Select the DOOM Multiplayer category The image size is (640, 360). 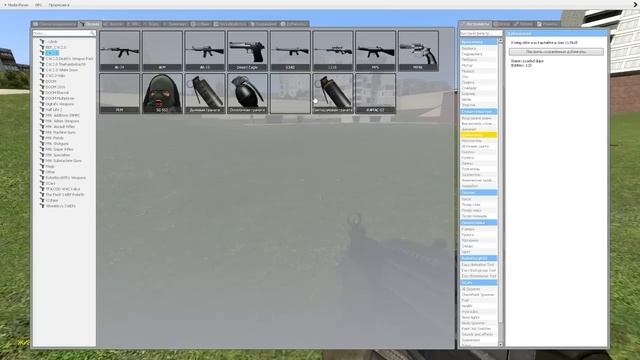[60, 98]
